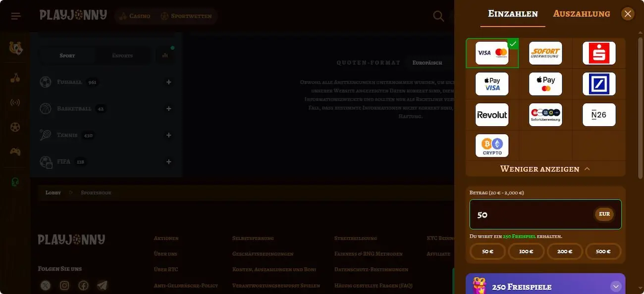Screen dimensions: 644x294
Task: Open the Casino header tab
Action: click(x=134, y=16)
